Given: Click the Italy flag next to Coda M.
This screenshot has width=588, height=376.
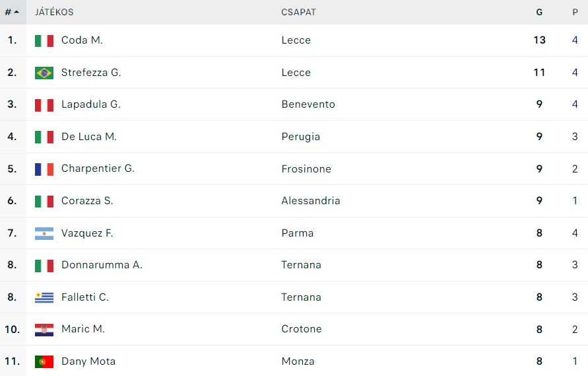Looking at the screenshot, I should coord(44,40).
